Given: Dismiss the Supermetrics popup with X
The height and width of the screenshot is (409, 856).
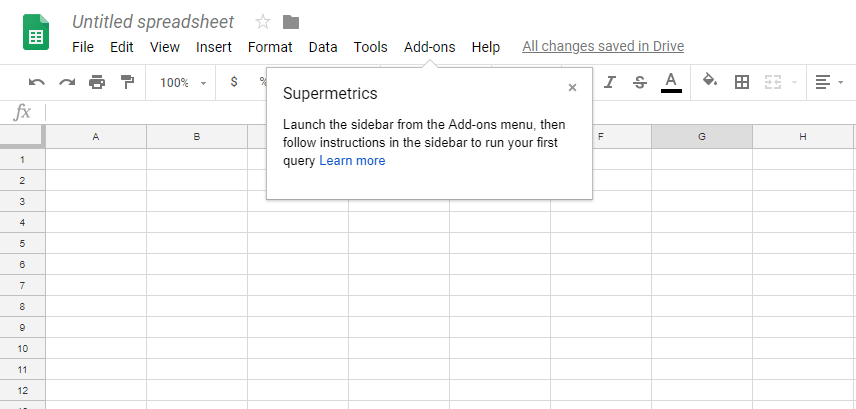Looking at the screenshot, I should click(x=572, y=88).
